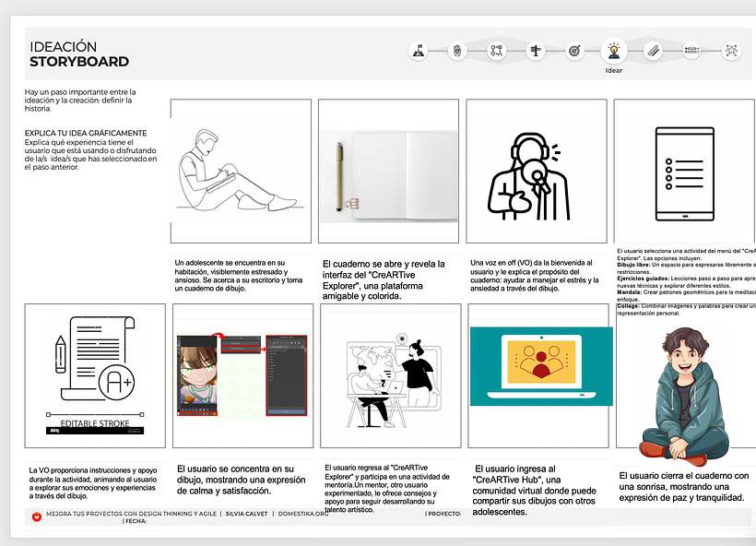
Task: Open the open notebook with pen photo
Action: coord(389,176)
